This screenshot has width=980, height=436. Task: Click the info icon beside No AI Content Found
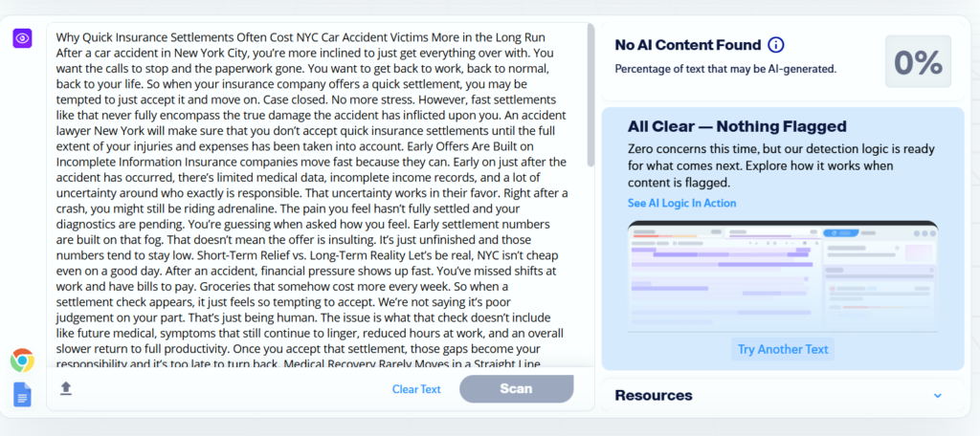coord(776,45)
